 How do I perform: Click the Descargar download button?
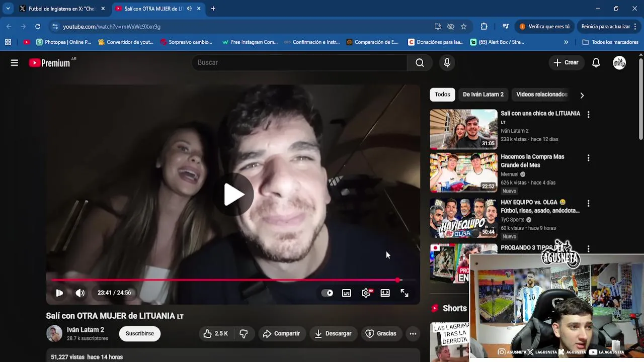click(x=333, y=333)
